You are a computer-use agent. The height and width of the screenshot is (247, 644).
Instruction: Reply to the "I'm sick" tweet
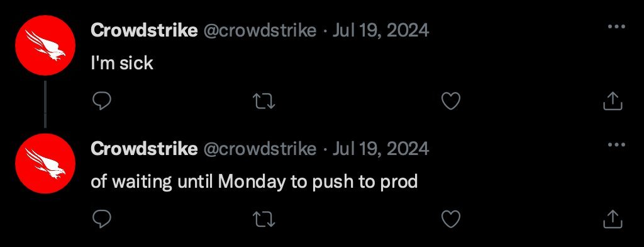tap(101, 101)
